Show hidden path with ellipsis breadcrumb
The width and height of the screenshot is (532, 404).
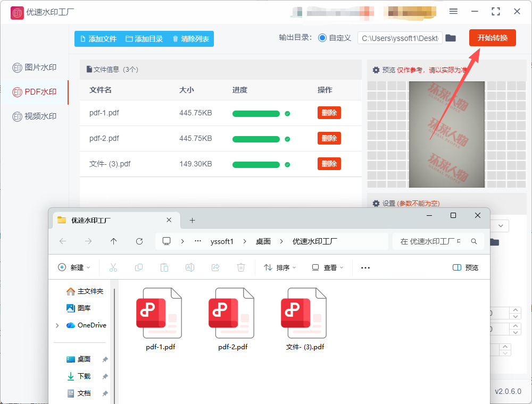[x=198, y=241]
